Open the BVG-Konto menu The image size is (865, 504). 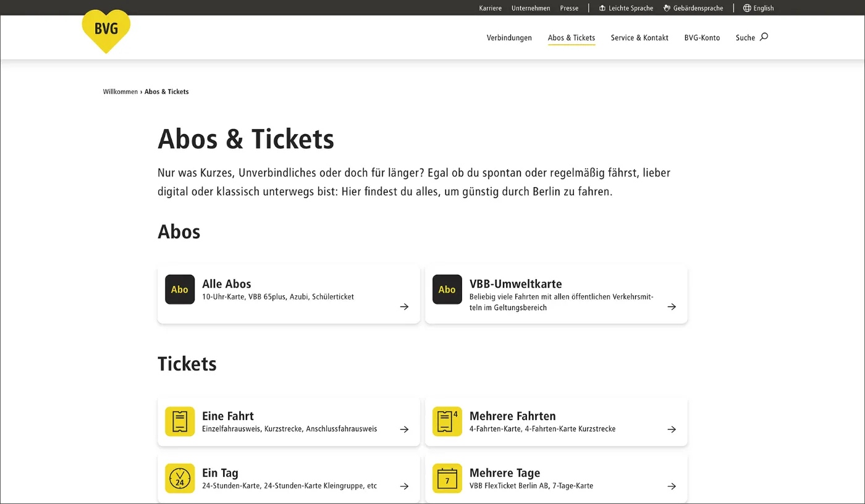pos(702,38)
